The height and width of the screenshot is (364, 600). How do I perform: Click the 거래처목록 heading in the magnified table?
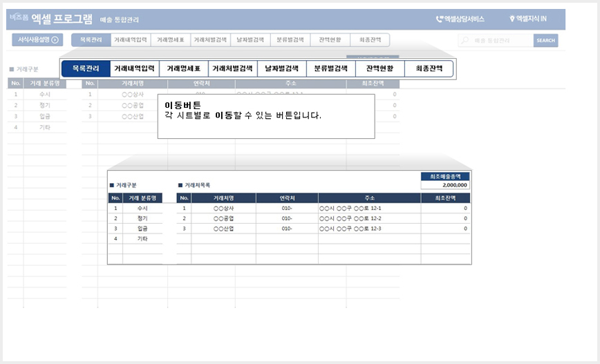(x=197, y=185)
